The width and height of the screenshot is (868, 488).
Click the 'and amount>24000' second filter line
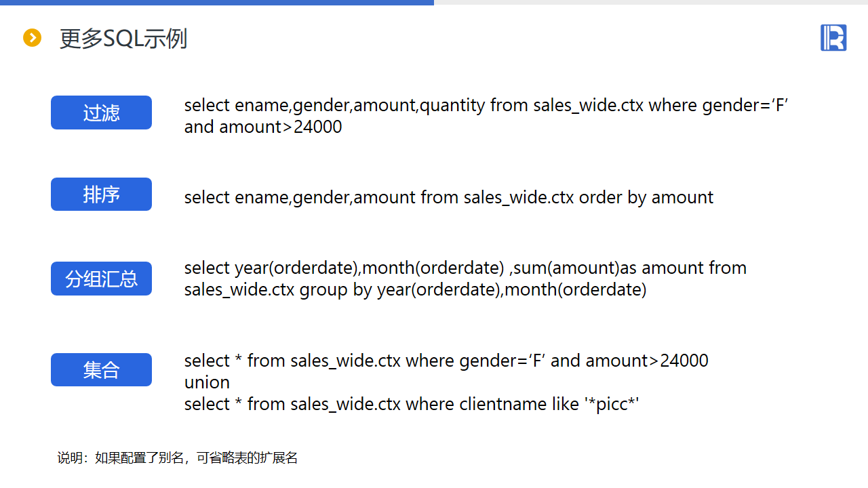[x=263, y=127]
